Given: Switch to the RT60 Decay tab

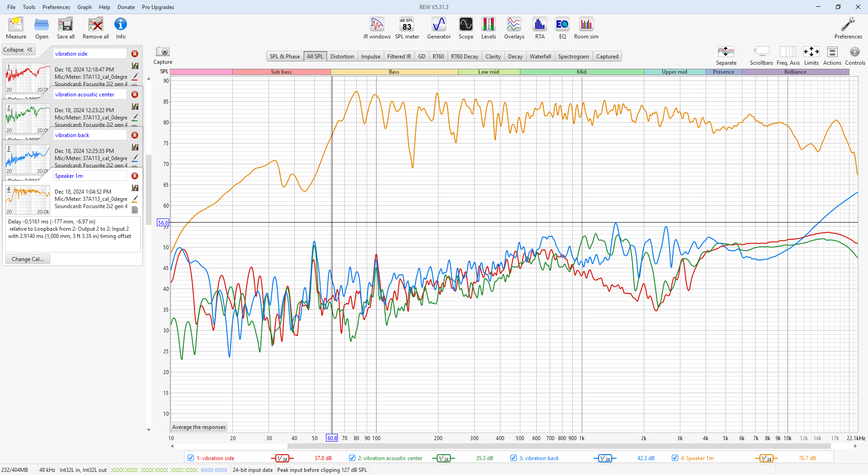Looking at the screenshot, I should click(464, 57).
